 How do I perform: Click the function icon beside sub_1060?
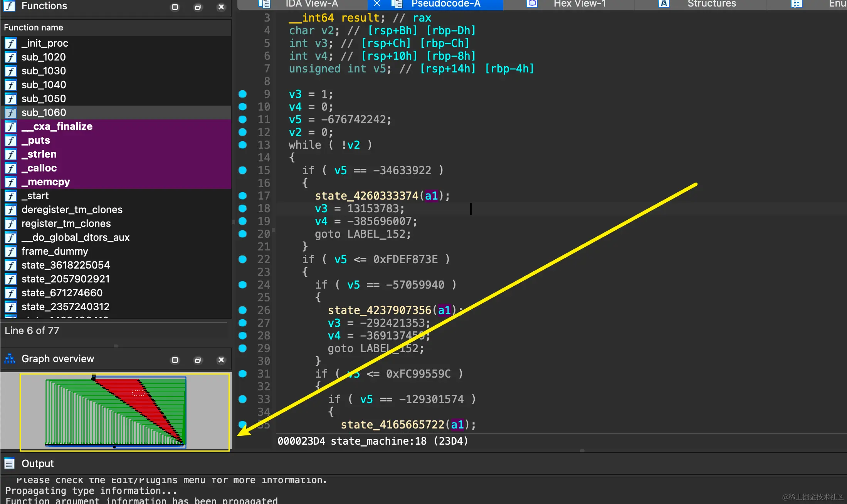click(11, 113)
